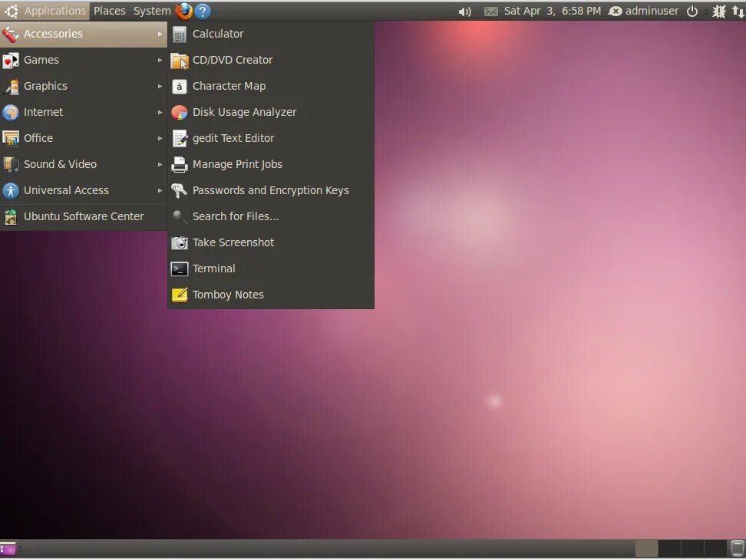Switch to the second workspace
Viewport: 746px width, 560px height.
[669, 549]
